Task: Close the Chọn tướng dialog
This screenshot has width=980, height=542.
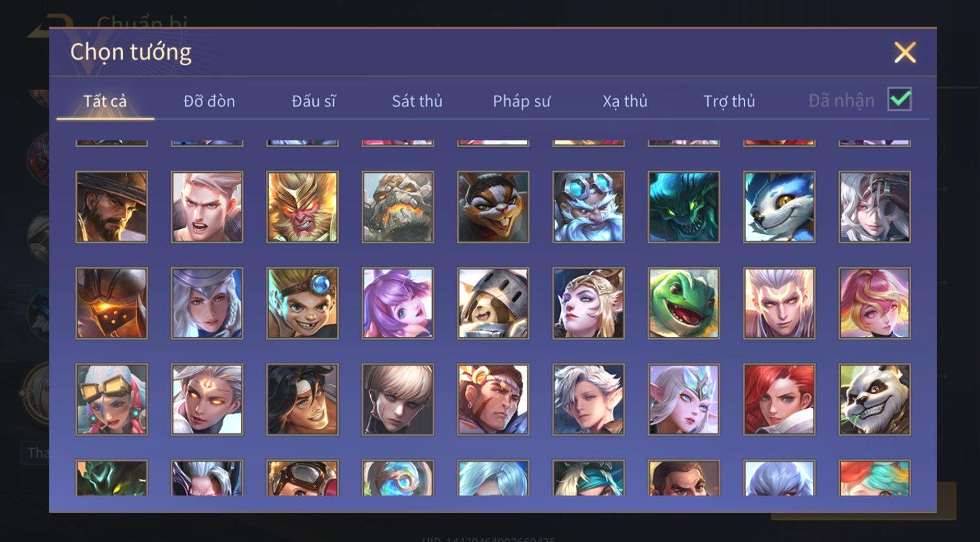Action: coord(905,52)
